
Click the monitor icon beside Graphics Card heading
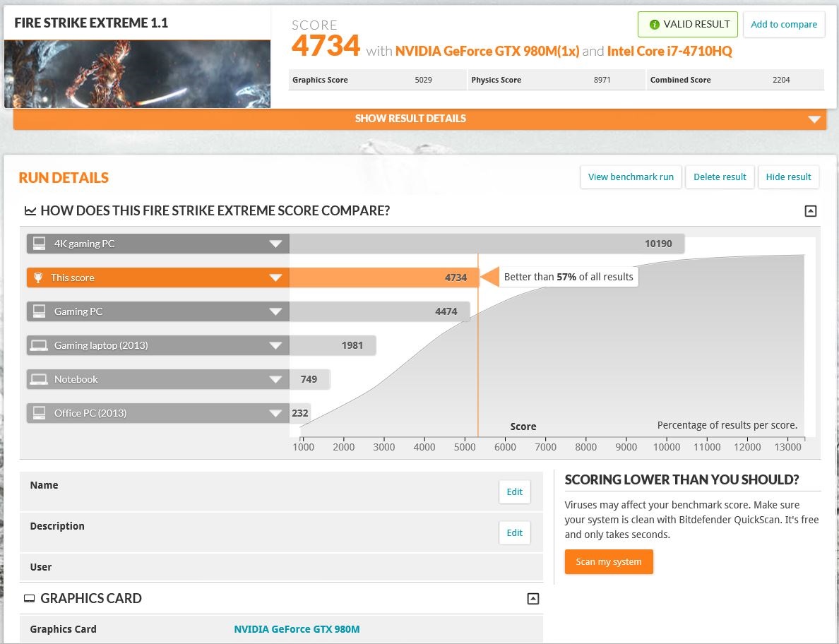click(30, 599)
